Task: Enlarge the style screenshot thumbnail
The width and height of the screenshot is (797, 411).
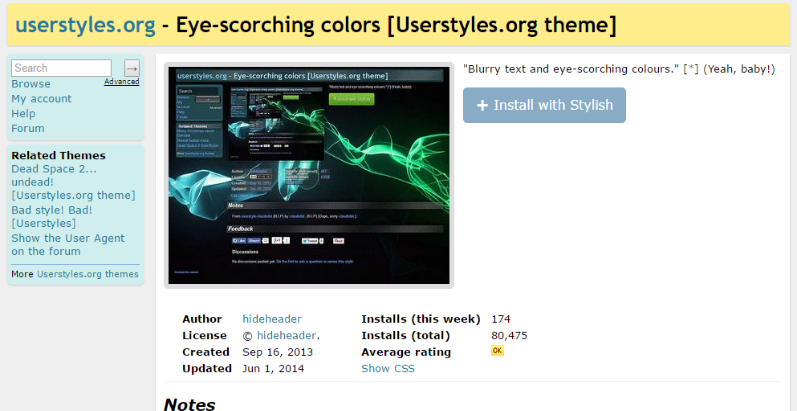Action: pos(309,175)
